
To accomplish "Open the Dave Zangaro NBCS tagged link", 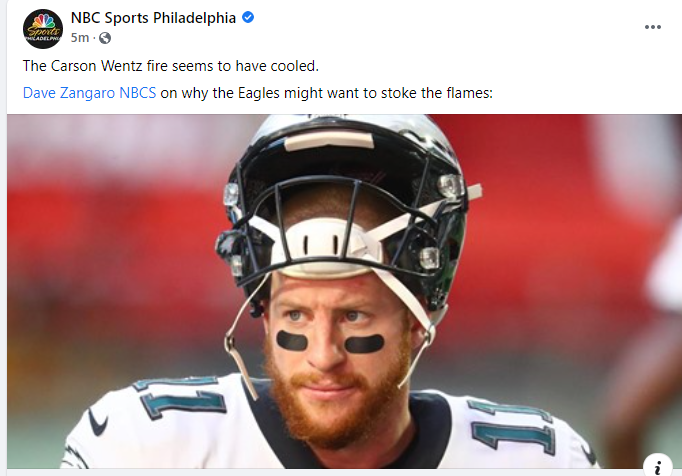I will [89, 93].
